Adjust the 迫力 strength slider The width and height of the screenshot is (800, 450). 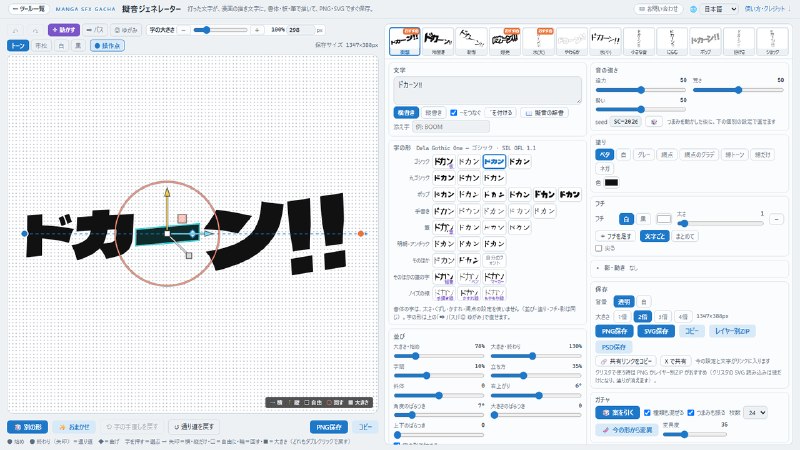(x=641, y=90)
